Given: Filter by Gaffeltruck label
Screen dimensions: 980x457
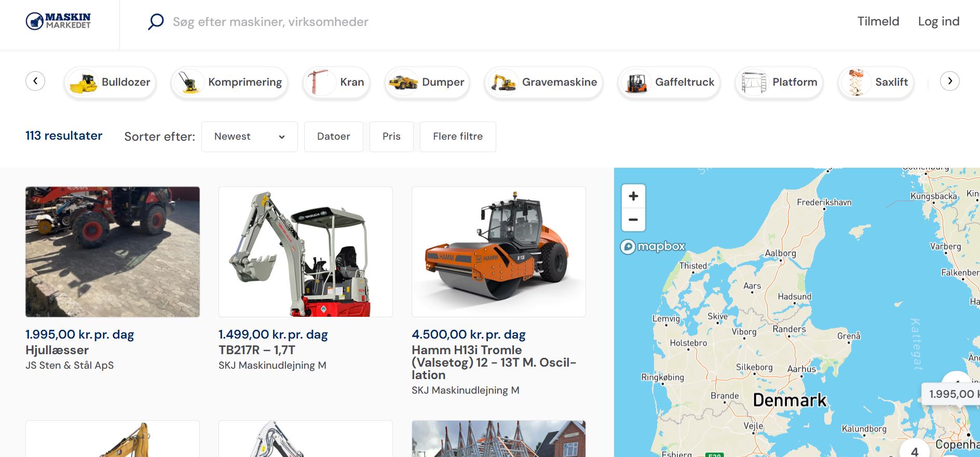Looking at the screenshot, I should tap(685, 82).
